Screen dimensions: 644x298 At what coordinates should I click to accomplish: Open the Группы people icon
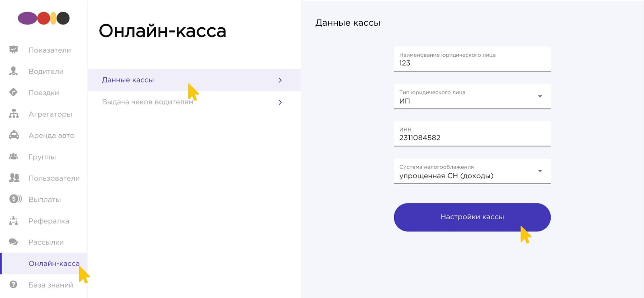click(14, 156)
